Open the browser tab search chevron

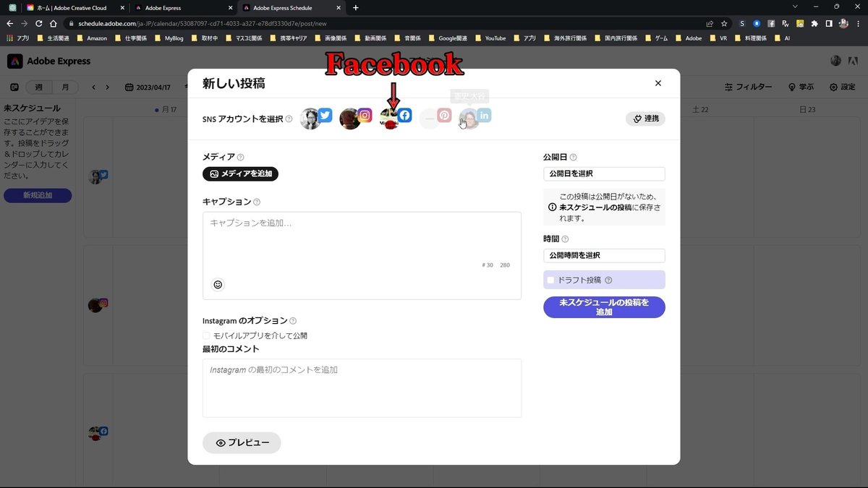[x=795, y=7]
